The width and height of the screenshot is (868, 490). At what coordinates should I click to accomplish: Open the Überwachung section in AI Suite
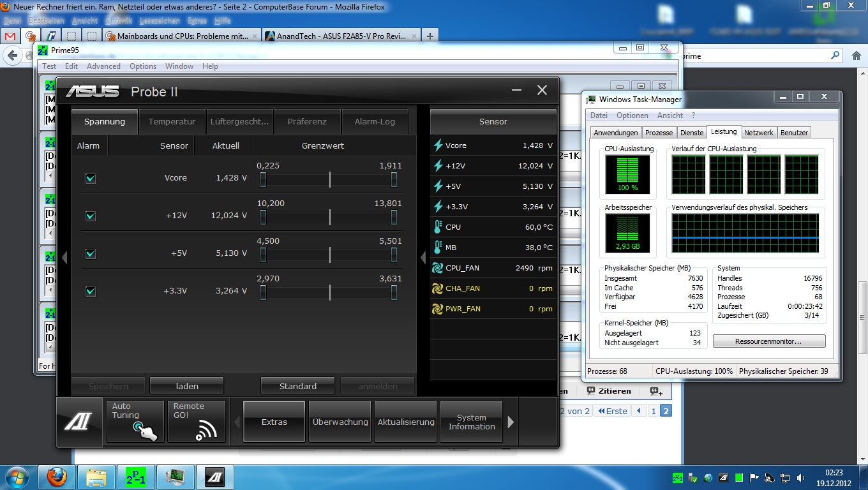pos(340,422)
